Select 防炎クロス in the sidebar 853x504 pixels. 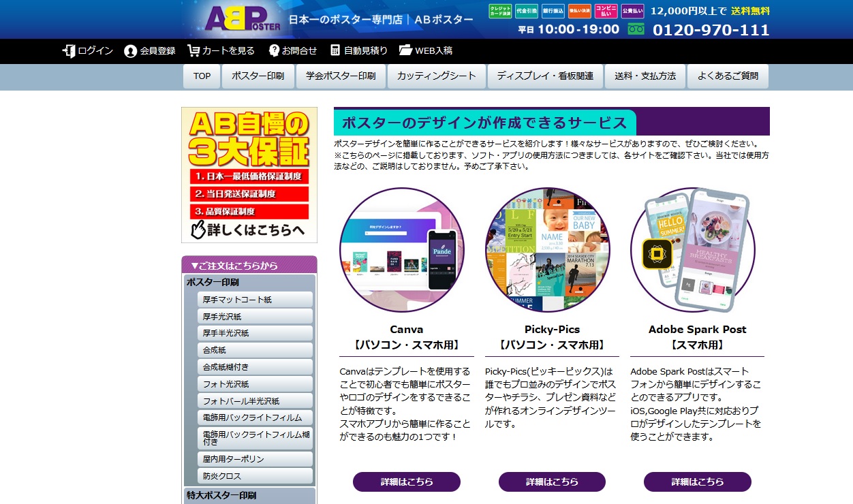coord(255,476)
